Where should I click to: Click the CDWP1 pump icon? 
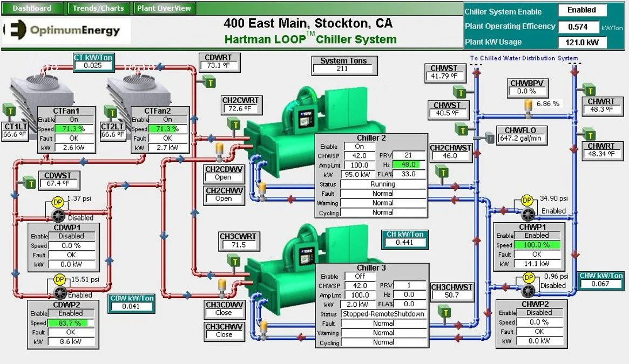(59, 216)
